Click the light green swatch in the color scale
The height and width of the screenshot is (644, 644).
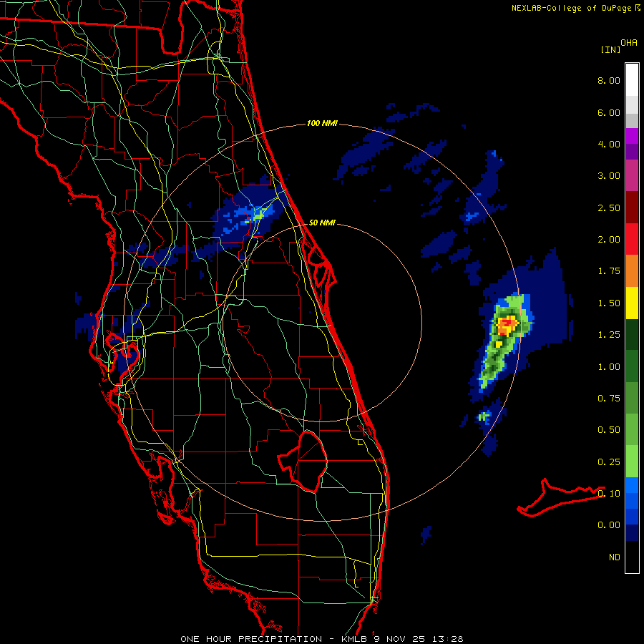pyautogui.click(x=632, y=462)
